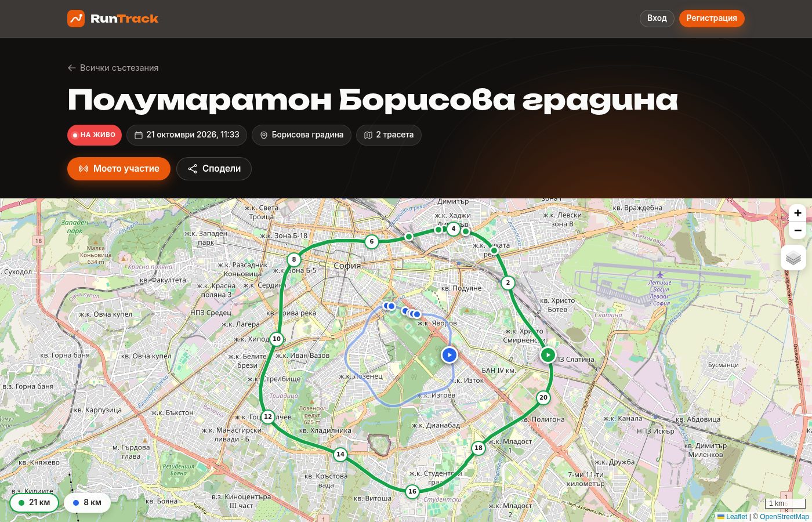Select kilometer marker 8 on route
Image resolution: width=812 pixels, height=522 pixels.
tap(294, 259)
